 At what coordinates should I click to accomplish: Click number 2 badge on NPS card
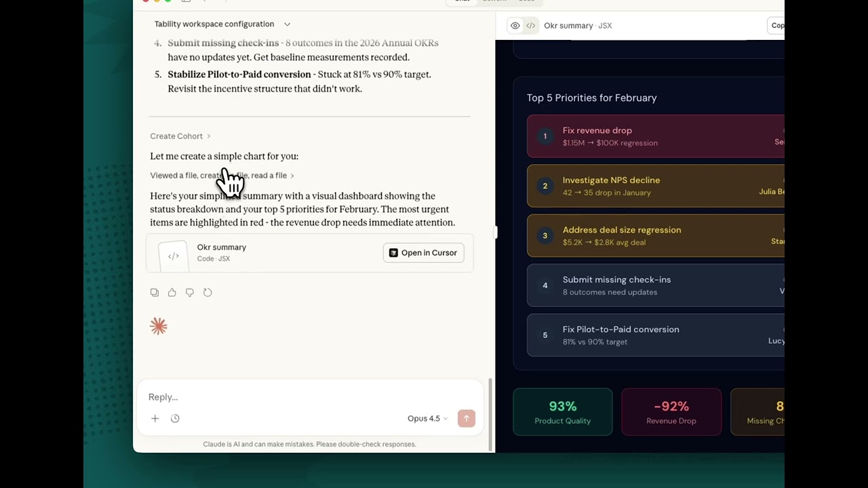point(545,186)
